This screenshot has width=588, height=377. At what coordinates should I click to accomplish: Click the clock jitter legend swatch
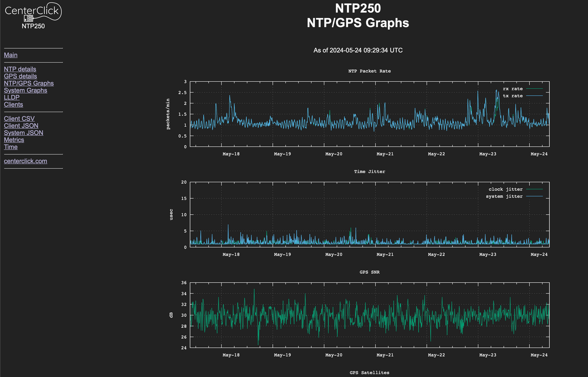[534, 189]
